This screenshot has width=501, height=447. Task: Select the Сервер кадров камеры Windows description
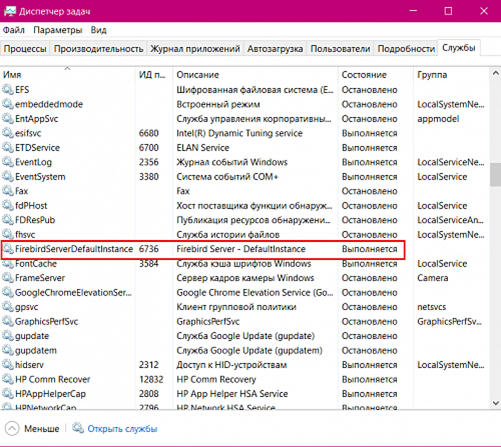click(245, 278)
